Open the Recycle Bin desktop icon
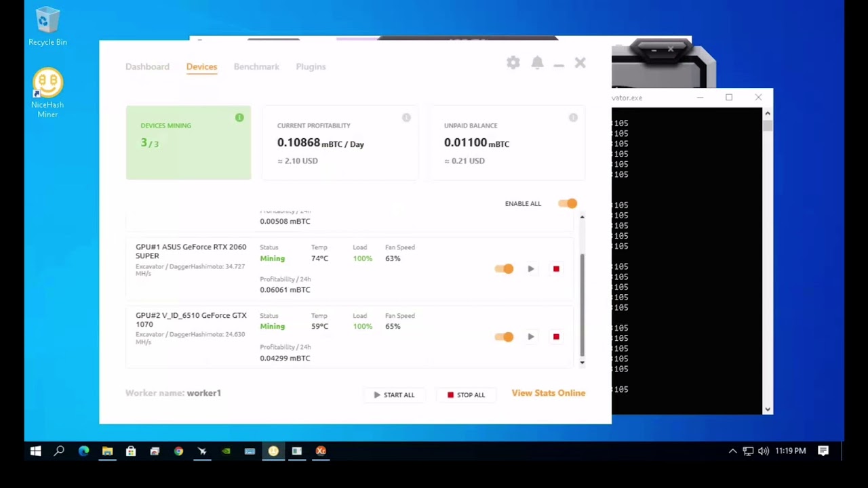Viewport: 868px width, 488px height. click(x=47, y=26)
